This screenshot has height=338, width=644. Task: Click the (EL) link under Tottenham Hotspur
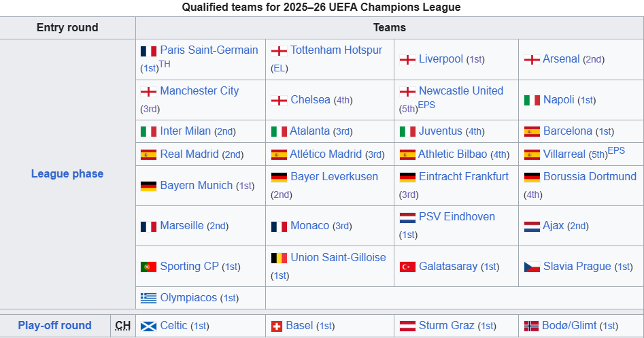point(279,69)
